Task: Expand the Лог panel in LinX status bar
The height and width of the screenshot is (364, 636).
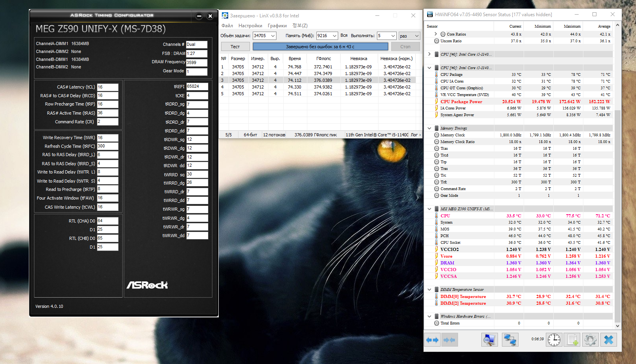Action: coord(416,135)
